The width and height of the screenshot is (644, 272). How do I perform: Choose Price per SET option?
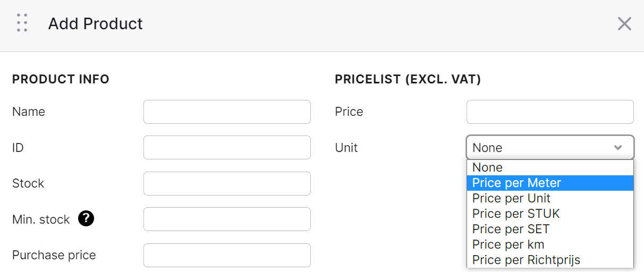[x=550, y=229]
